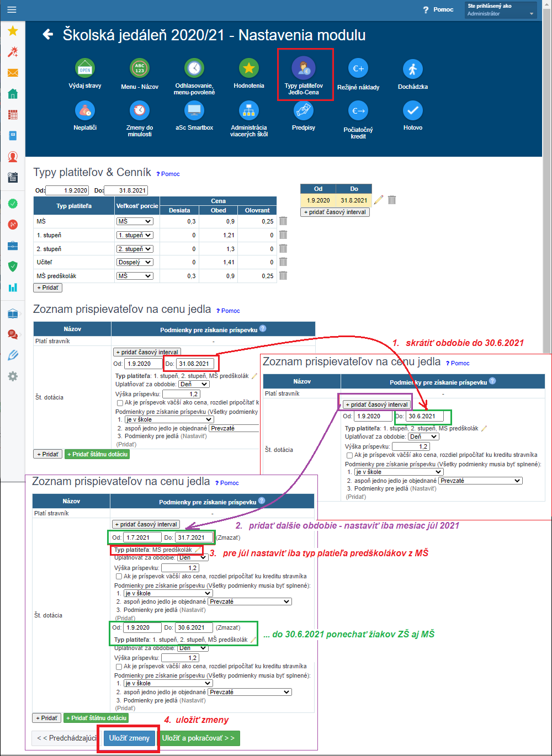Open the settings gear in the sidebar
The height and width of the screenshot is (756, 552).
pyautogui.click(x=13, y=376)
